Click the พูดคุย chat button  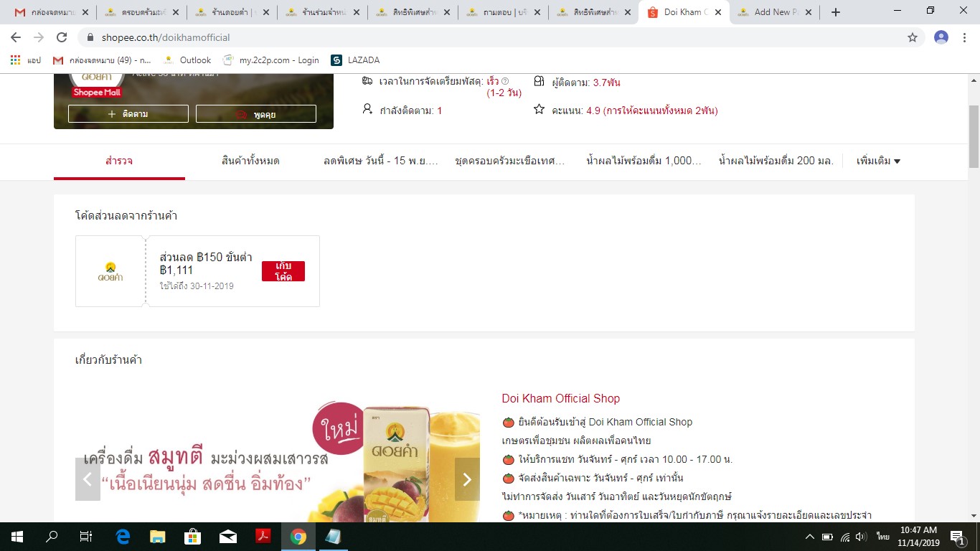tap(256, 114)
